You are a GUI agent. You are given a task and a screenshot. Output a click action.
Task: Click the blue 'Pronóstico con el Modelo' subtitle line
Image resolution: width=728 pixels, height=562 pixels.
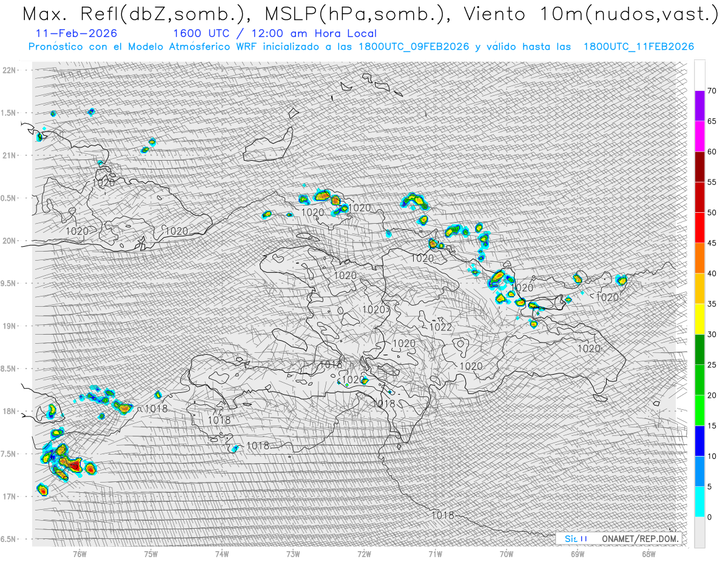pos(362,47)
